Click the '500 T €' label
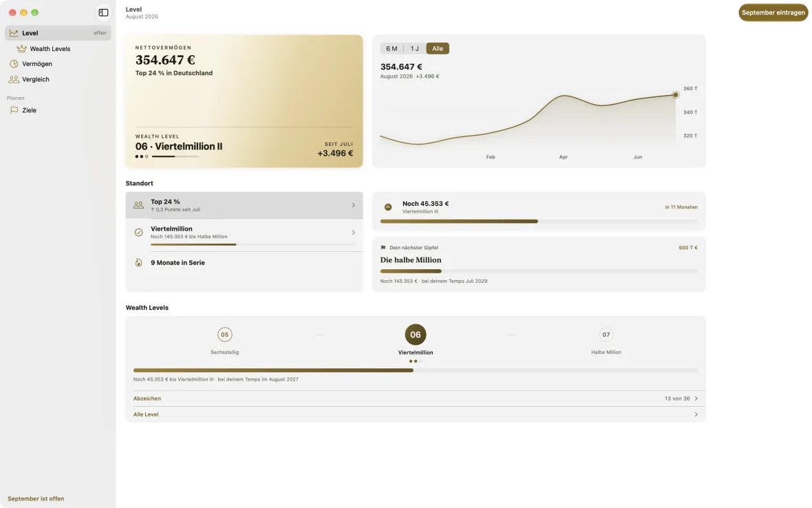The image size is (812, 508). coord(687,248)
